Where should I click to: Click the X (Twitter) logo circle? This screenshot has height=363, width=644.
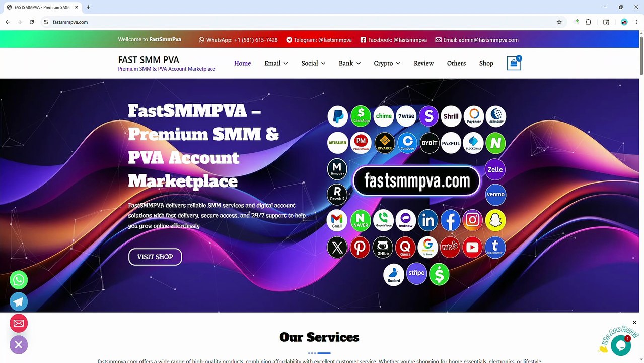click(337, 248)
